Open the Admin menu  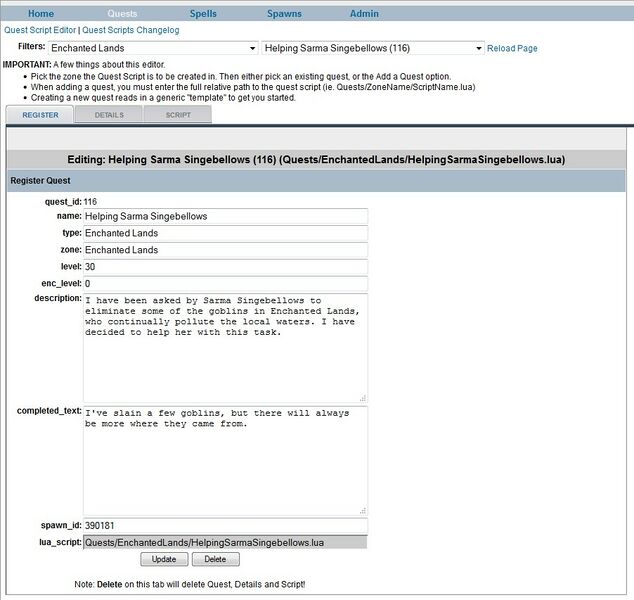click(364, 14)
